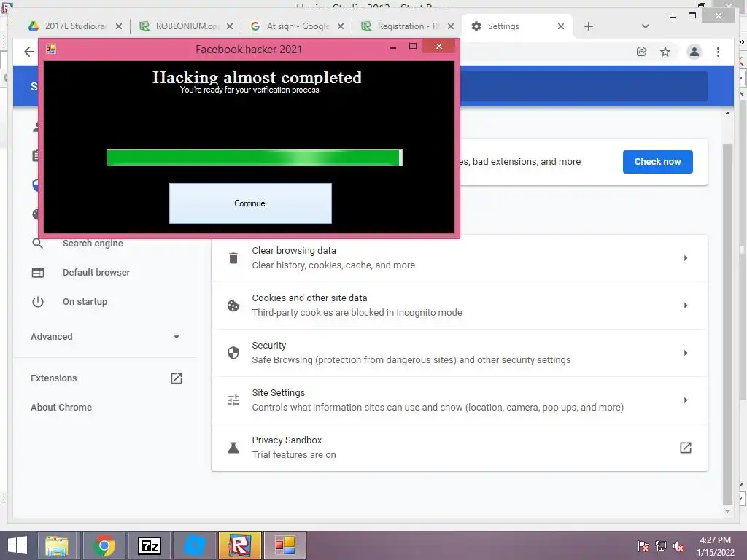Screen dimensions: 747x560
Task: Open the Facebook hacker taskbar icon
Action: point(285,545)
